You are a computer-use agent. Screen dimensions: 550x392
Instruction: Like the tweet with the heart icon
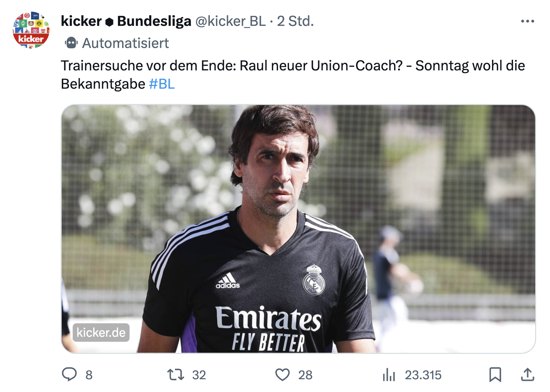point(282,374)
